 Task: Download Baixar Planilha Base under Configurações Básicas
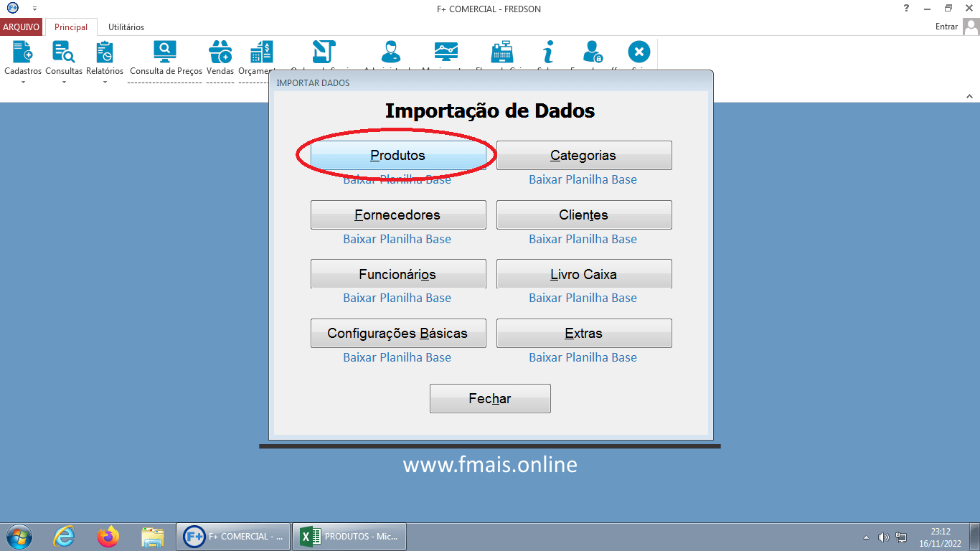pos(397,357)
